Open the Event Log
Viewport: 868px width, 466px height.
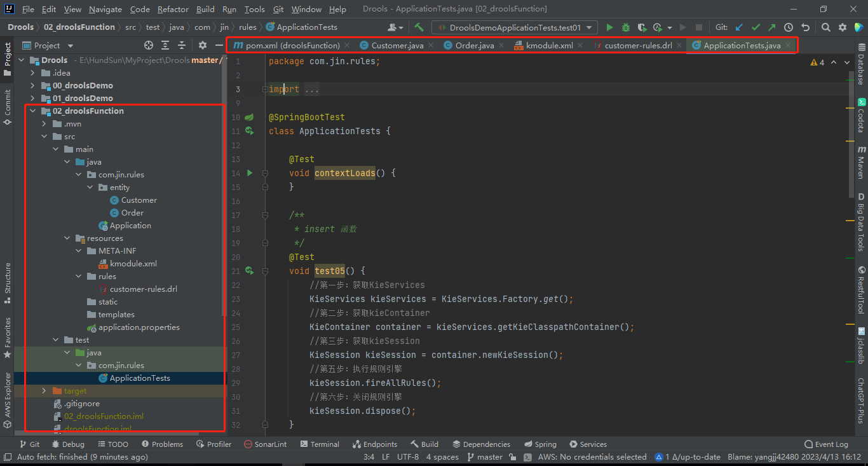826,444
